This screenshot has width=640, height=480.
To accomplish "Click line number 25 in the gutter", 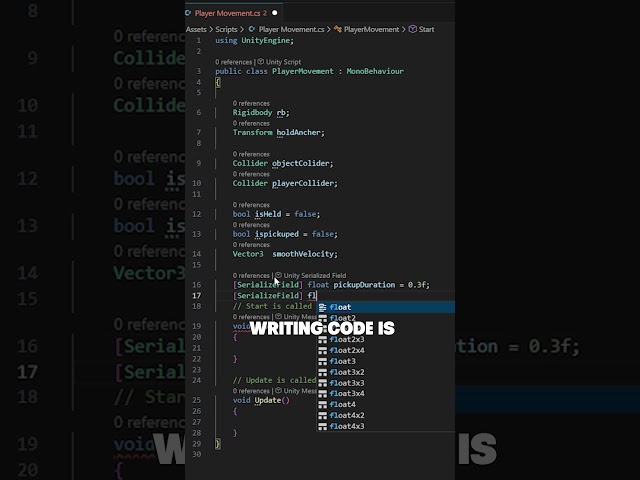I will tap(196, 400).
